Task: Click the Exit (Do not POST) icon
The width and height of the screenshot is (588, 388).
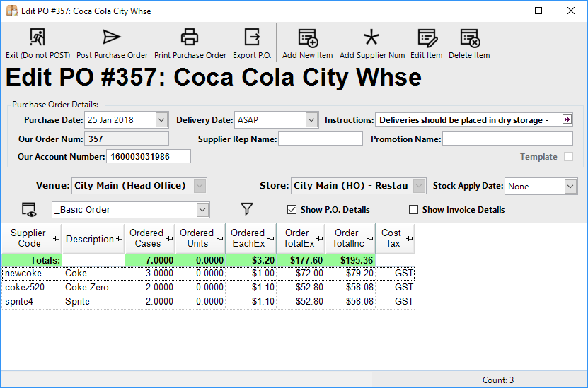Action: point(38,37)
